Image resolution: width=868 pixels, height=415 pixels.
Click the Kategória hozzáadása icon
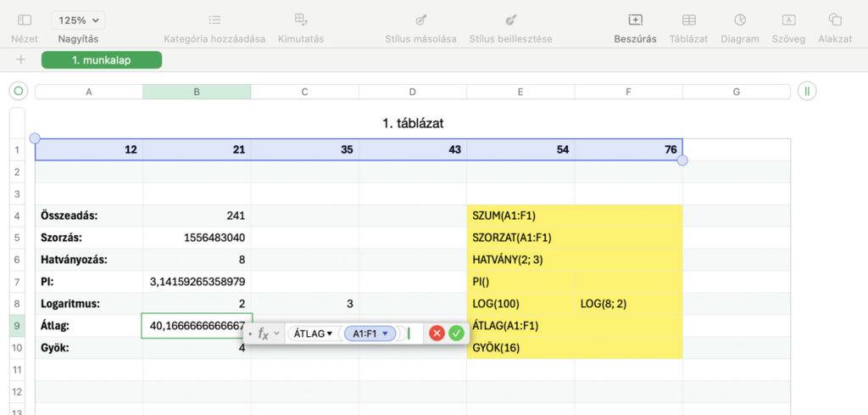[214, 20]
